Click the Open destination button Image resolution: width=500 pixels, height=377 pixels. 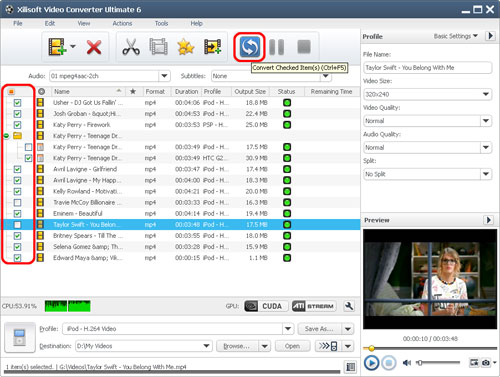point(292,346)
